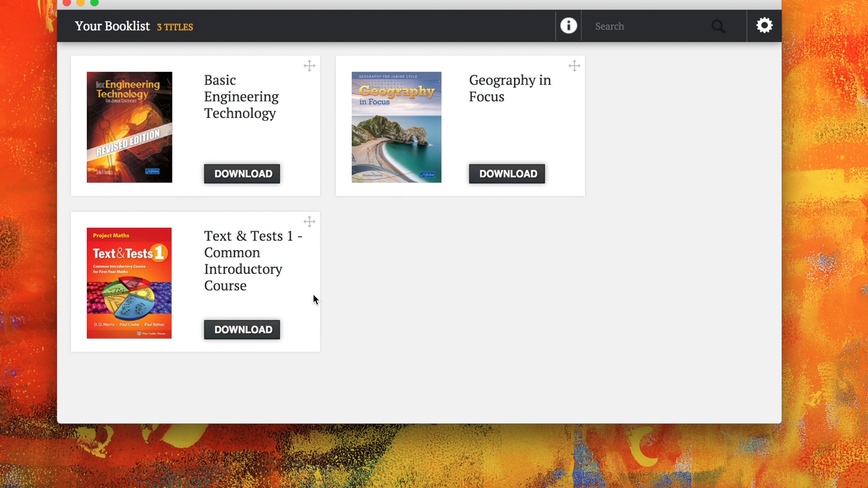Download Text & Tests 1 Common Introductory Course
Image resolution: width=868 pixels, height=488 pixels.
(242, 330)
